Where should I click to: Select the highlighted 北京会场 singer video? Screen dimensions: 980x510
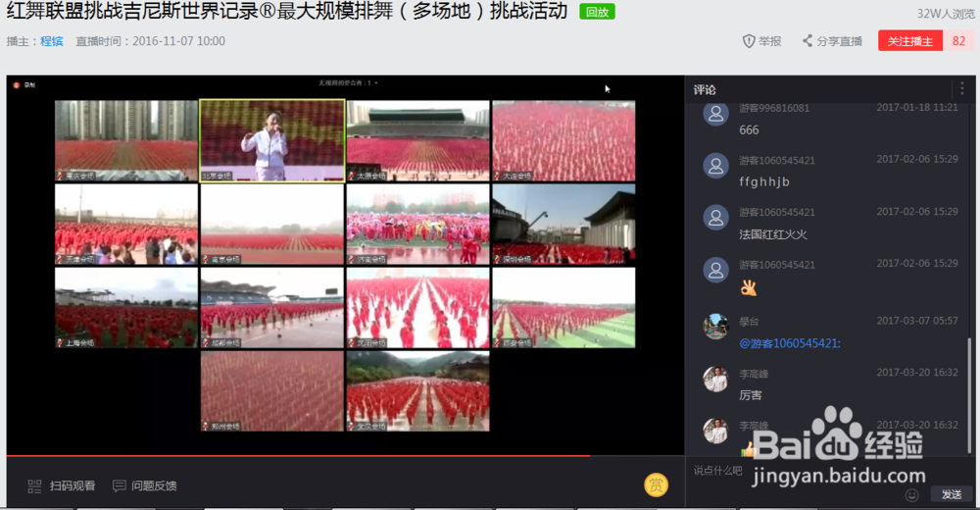[271, 141]
